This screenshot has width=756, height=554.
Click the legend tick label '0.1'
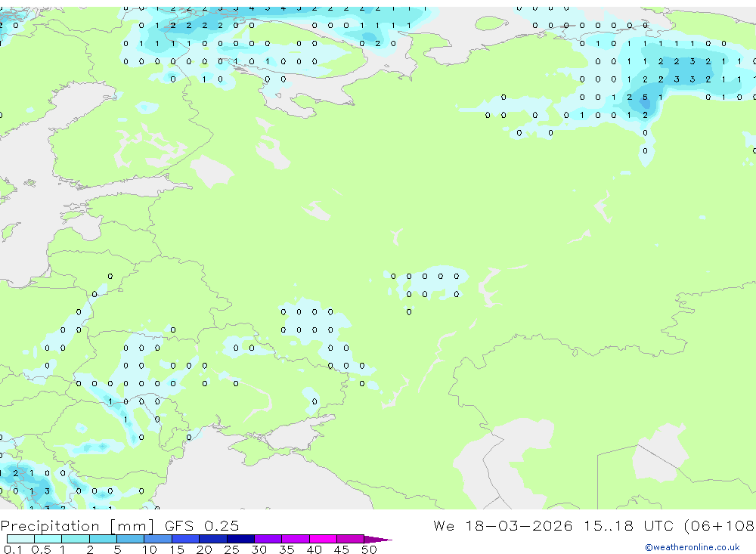coord(13,549)
